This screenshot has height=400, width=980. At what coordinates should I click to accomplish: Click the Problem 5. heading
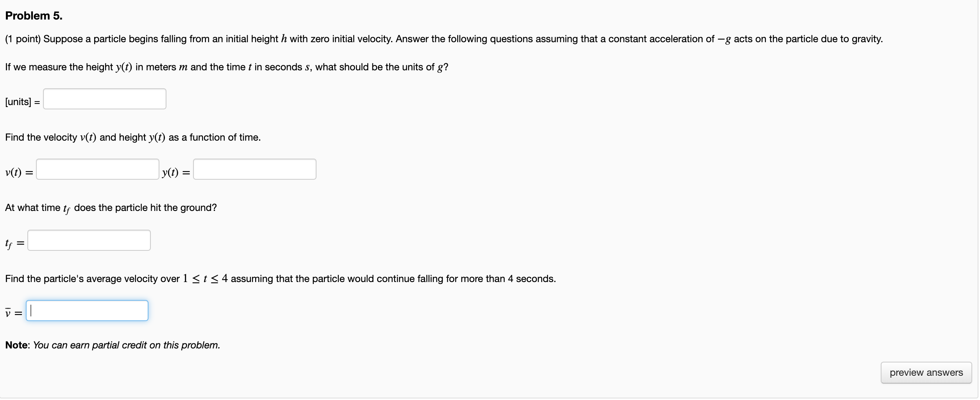pyautogui.click(x=34, y=16)
